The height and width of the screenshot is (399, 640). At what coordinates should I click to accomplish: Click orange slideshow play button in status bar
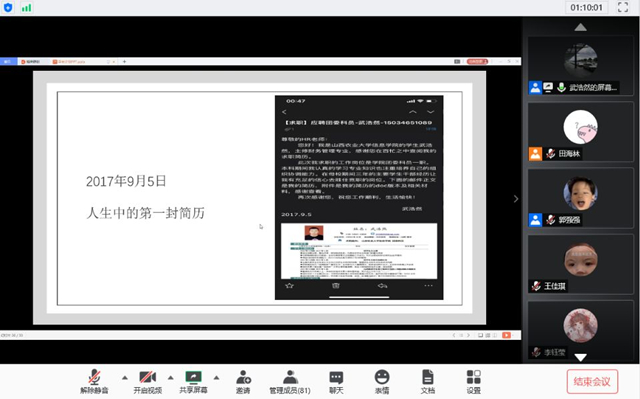pos(506,335)
